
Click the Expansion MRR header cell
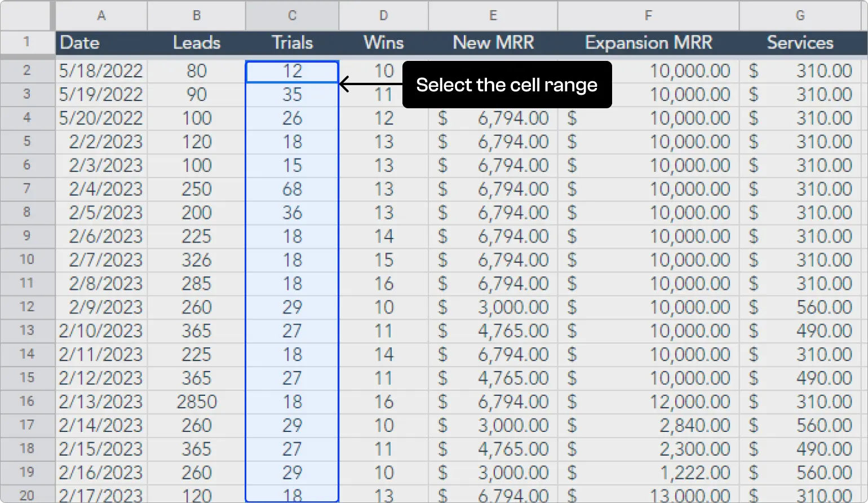point(649,42)
